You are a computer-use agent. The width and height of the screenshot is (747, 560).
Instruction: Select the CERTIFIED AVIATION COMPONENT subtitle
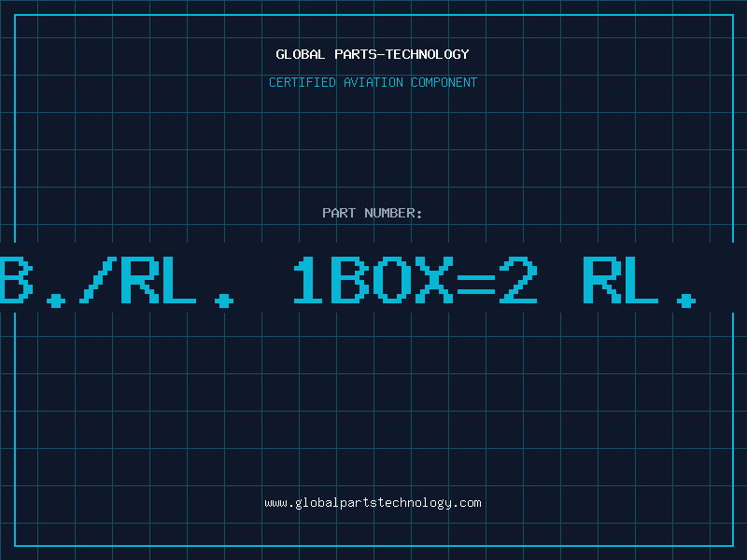[x=373, y=82]
